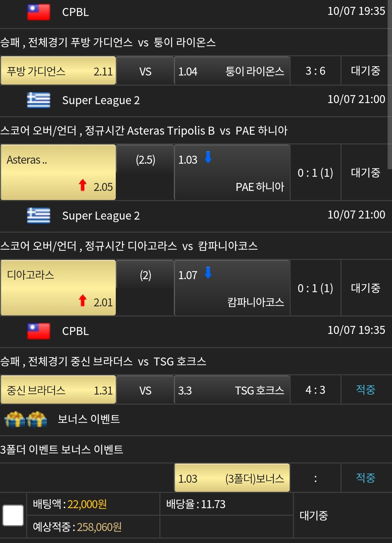Screen dimensions: 392x543
Task: Click blue down arrow beside 1.03 odds
Action: click(208, 158)
